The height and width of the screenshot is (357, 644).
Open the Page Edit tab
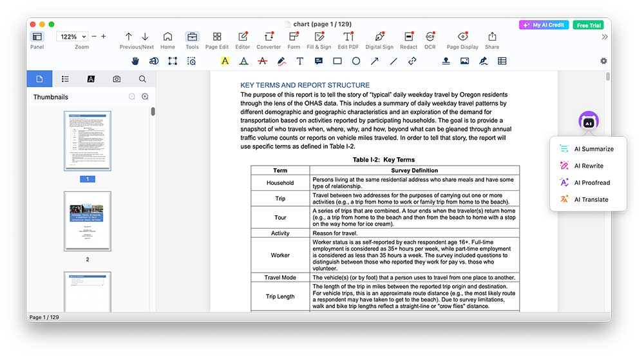tap(217, 40)
